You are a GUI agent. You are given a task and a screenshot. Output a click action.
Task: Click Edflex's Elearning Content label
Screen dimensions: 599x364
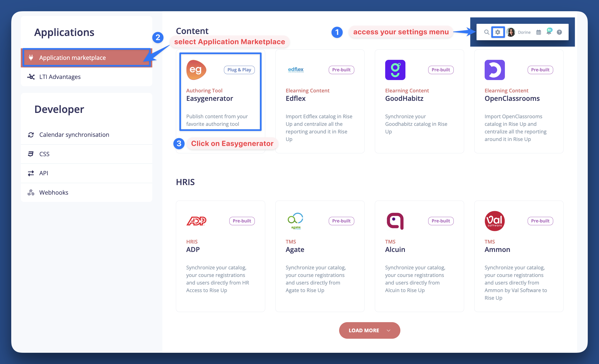(307, 90)
